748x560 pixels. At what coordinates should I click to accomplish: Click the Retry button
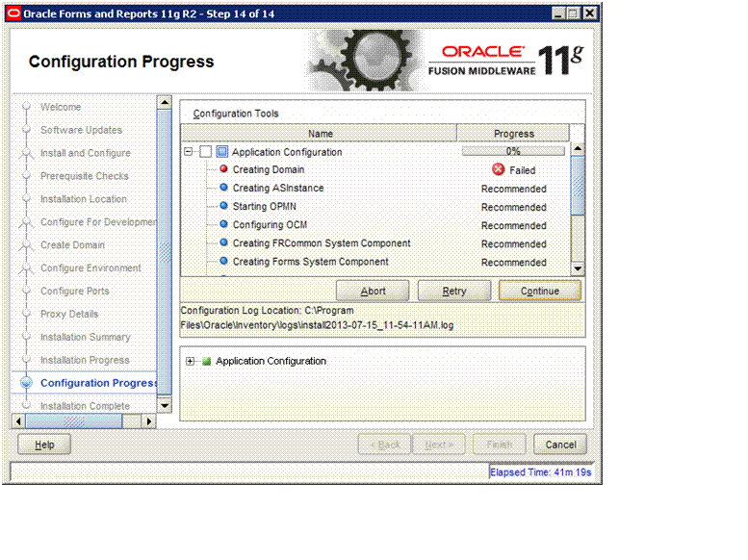pos(454,291)
